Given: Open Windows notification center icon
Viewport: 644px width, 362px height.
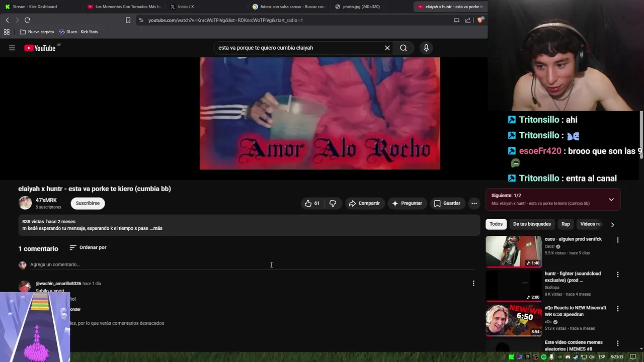Looking at the screenshot, I should point(633,357).
